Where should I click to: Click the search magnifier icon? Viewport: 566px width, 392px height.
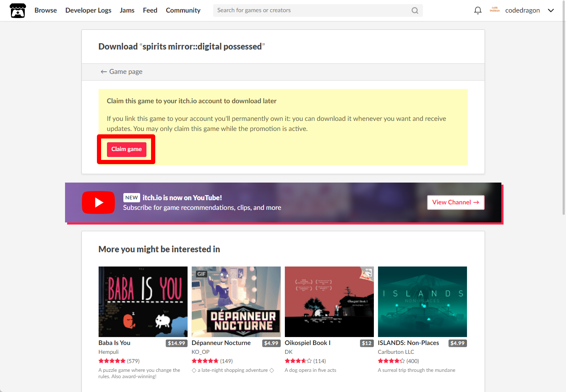[x=415, y=10]
